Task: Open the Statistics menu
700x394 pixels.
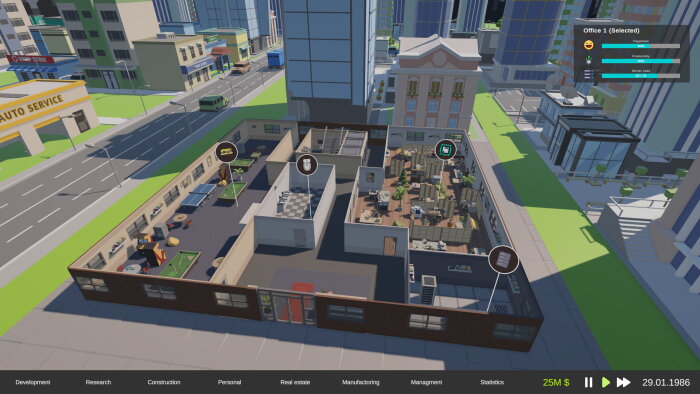Action: (x=492, y=382)
